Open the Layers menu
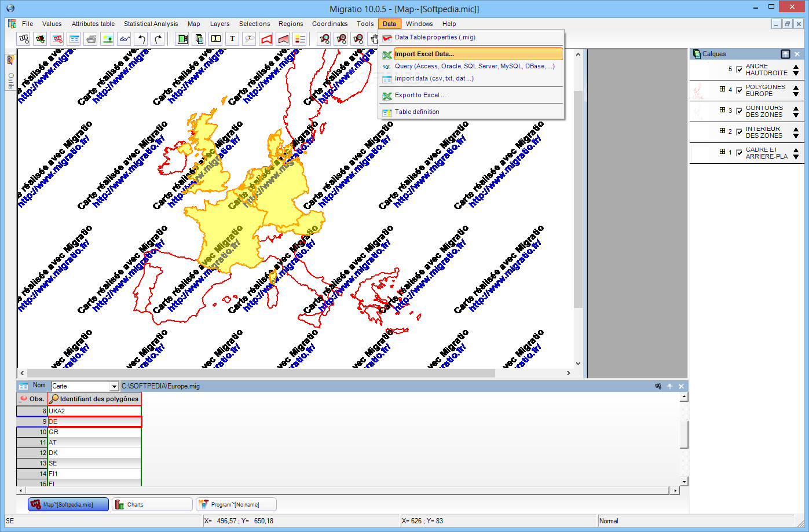 point(219,24)
